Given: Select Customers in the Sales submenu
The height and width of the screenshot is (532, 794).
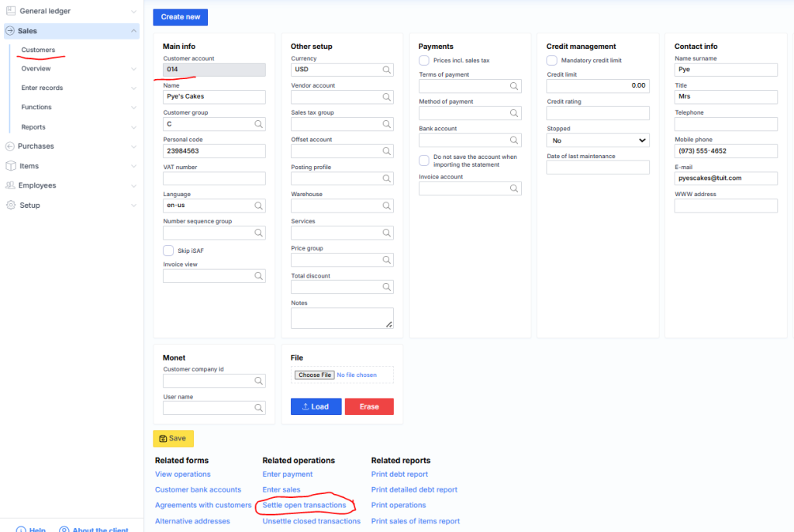Looking at the screenshot, I should pos(38,50).
